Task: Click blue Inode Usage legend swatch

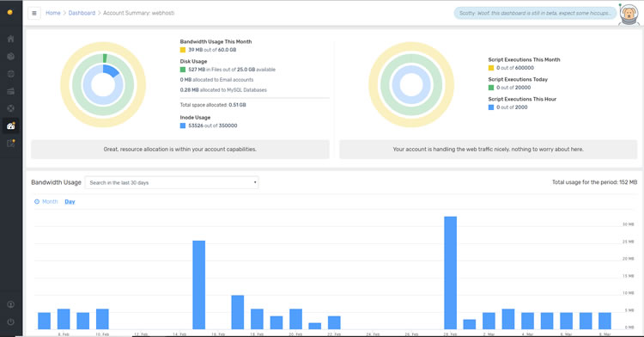Action: (x=183, y=126)
